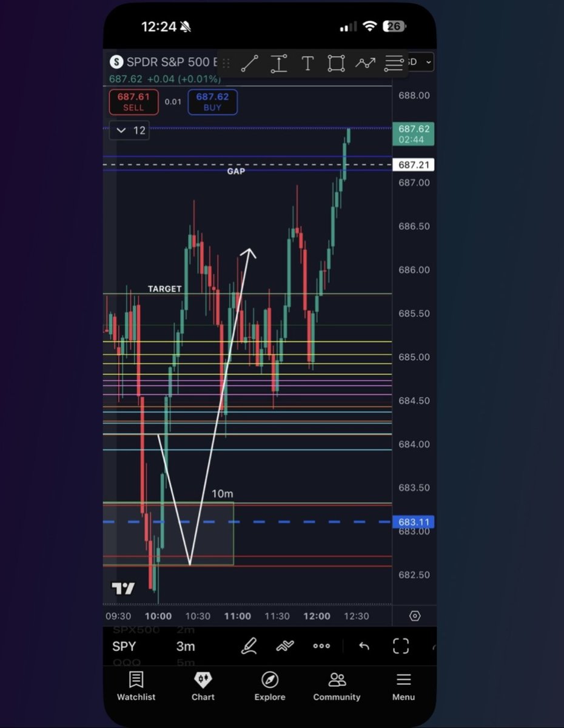Open the USD currency dropdown
The width and height of the screenshot is (564, 728).
pos(418,62)
